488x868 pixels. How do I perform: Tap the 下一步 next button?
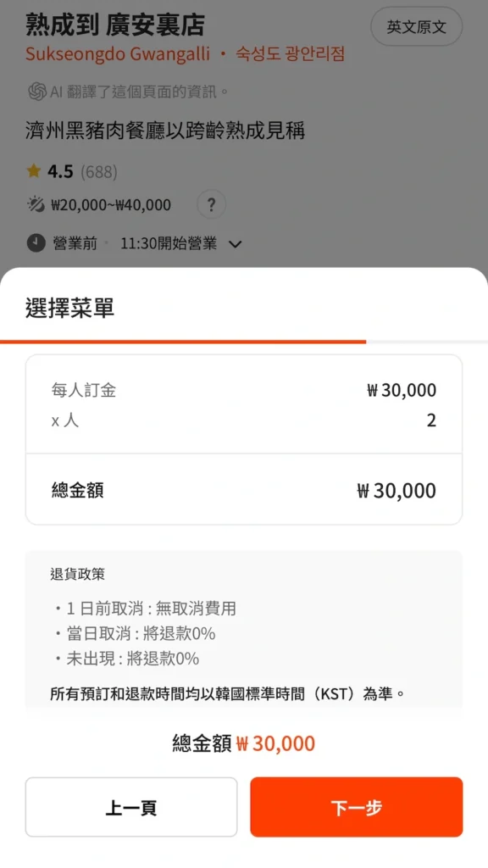(356, 807)
